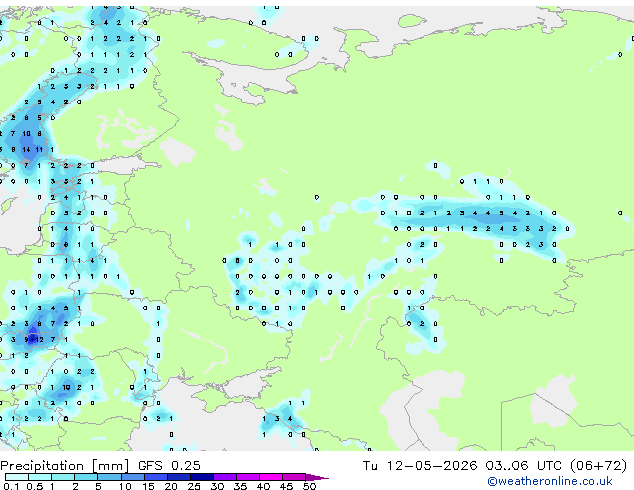Screen dimensions: 634x490
Task: Click the '14' precipitation value on map
Action: [x=26, y=150]
